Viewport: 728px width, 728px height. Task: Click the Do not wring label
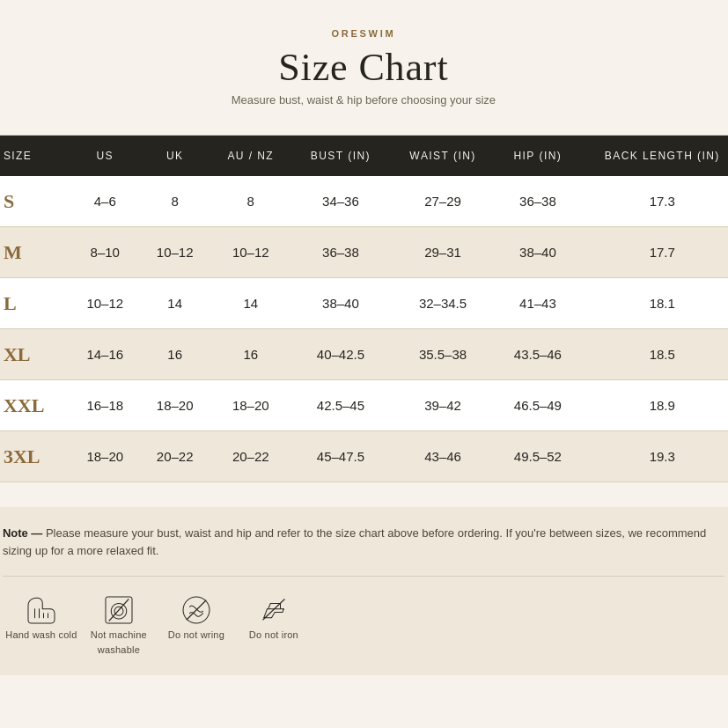click(196, 635)
